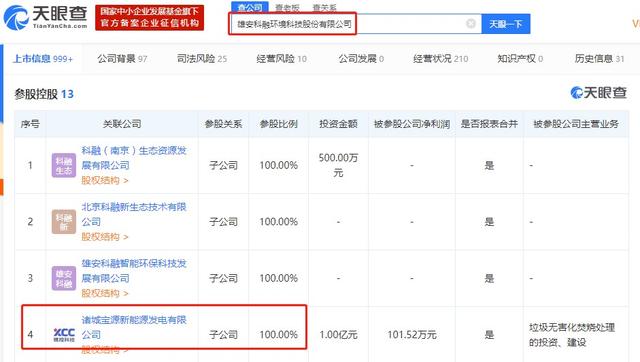Switch to the 上市信息 999+ tab
This screenshot has height=362, width=640.
point(43,59)
